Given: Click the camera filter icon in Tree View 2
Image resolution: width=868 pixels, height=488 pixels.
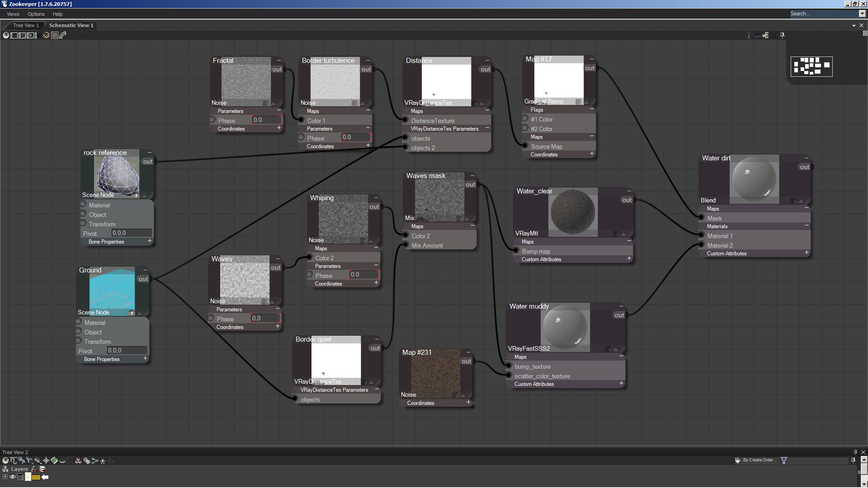Looking at the screenshot, I should pyautogui.click(x=38, y=460).
